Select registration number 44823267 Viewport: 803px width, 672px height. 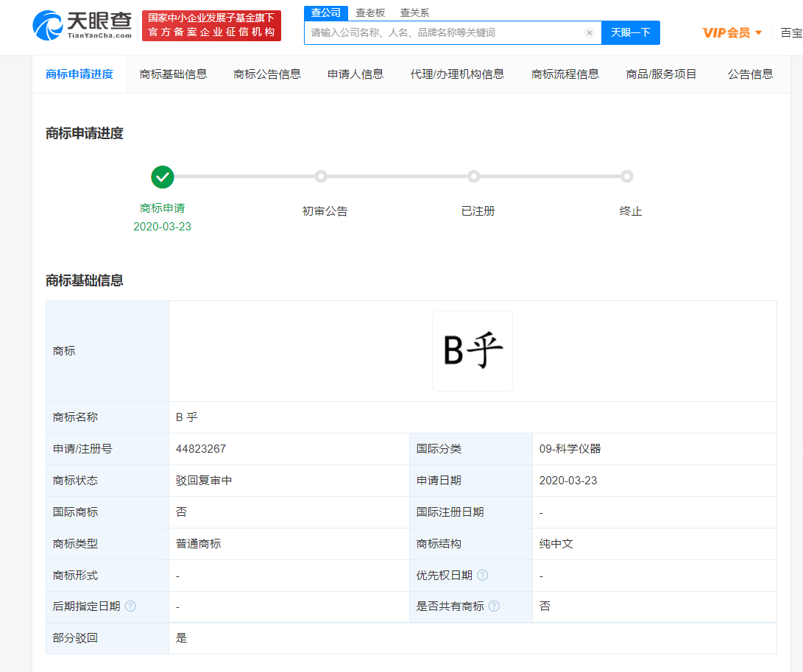[201, 449]
